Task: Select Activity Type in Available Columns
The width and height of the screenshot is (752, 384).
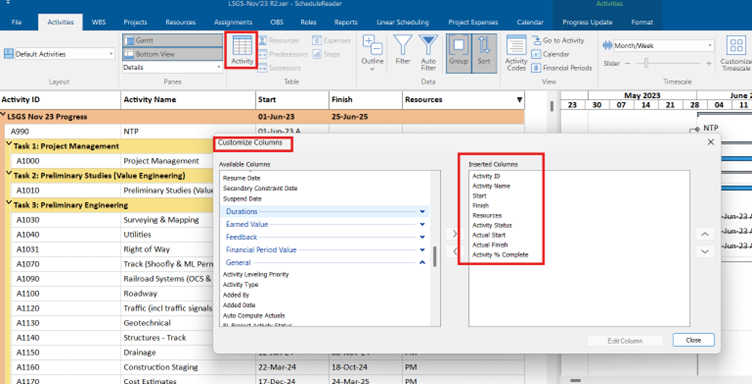Action: coord(241,285)
